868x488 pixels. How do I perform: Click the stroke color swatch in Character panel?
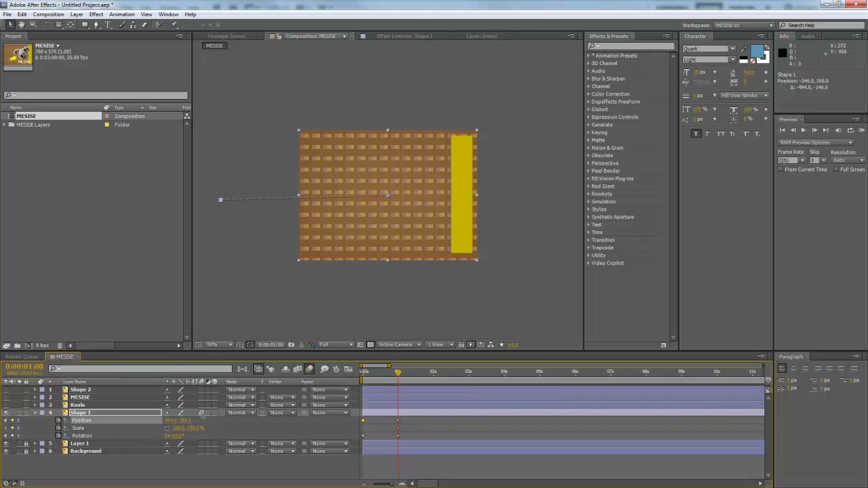(x=764, y=59)
